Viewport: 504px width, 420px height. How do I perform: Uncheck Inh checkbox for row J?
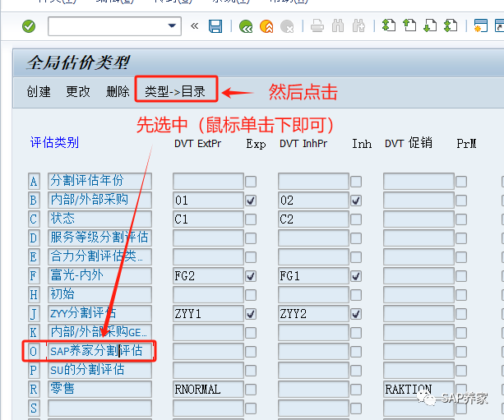coord(356,314)
